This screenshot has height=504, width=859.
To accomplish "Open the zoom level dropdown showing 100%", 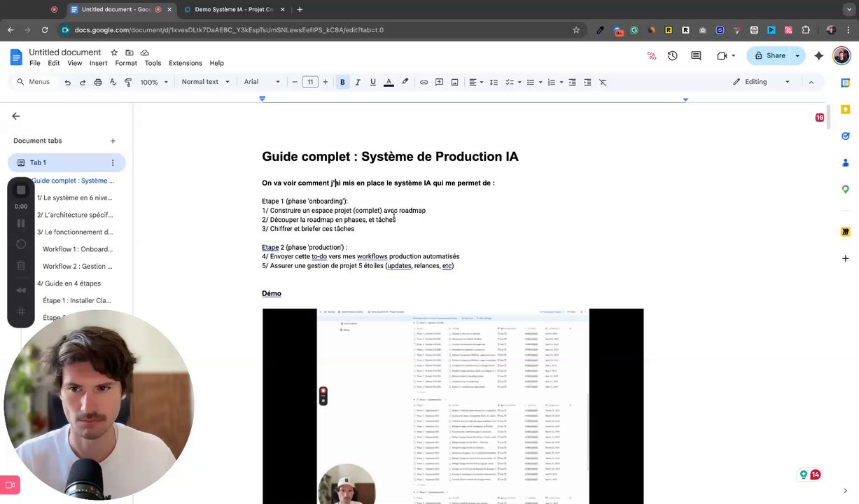I will 154,82.
